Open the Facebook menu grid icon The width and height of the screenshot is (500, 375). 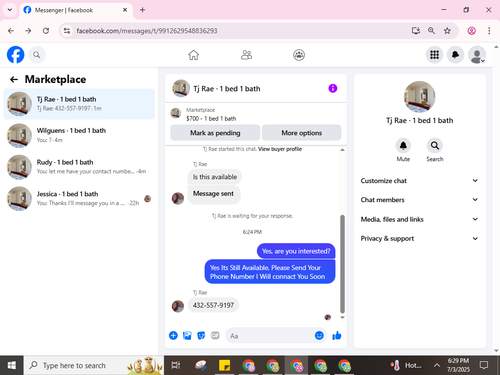coord(434,55)
